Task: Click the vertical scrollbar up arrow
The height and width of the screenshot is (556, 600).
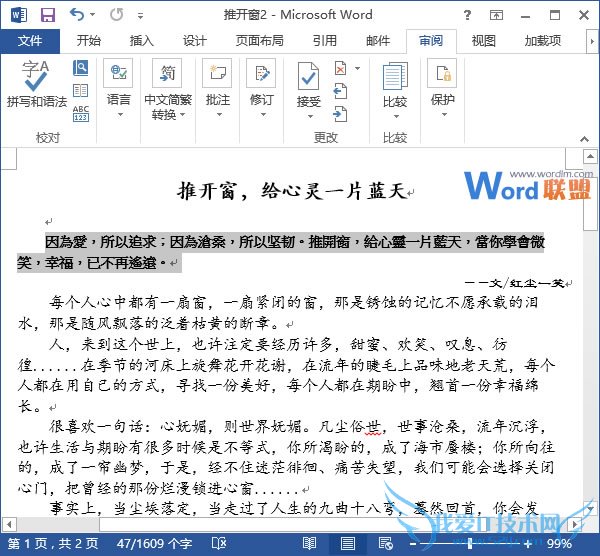Action: tap(590, 156)
